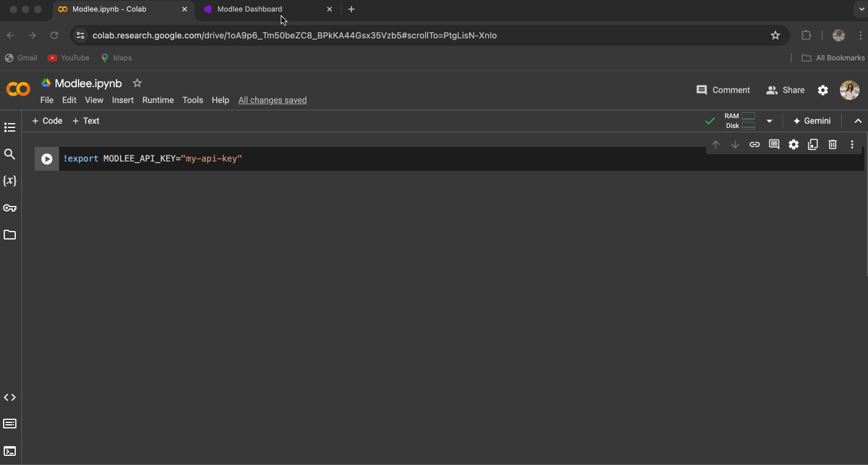
Task: Add a new Code cell
Action: tap(47, 121)
